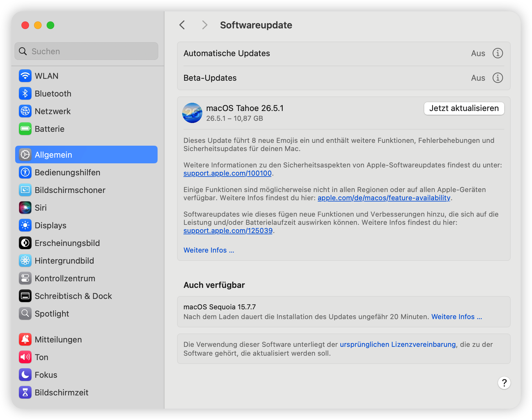Open Fokus via the moon icon

pyautogui.click(x=25, y=375)
